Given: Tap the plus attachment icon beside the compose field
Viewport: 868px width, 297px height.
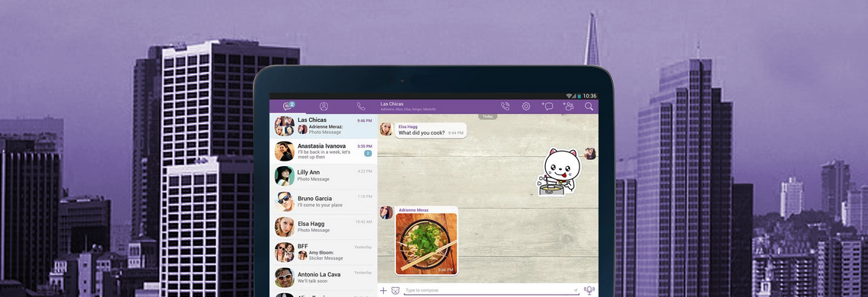Looking at the screenshot, I should [x=383, y=290].
